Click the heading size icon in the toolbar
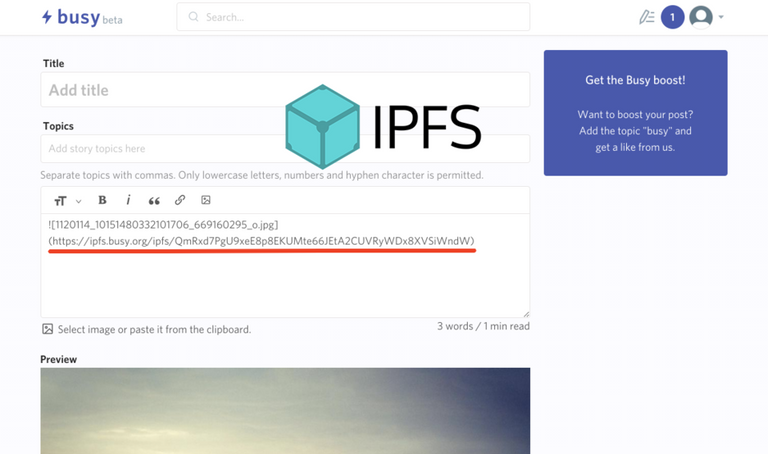The image size is (768, 454). point(60,200)
